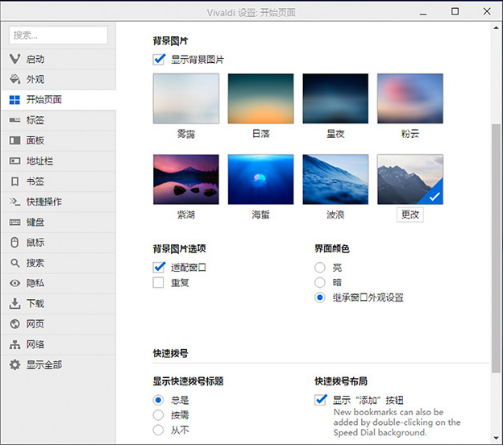Click the scrollbar up arrow
Screen dimensions: 504x446
(496, 28)
